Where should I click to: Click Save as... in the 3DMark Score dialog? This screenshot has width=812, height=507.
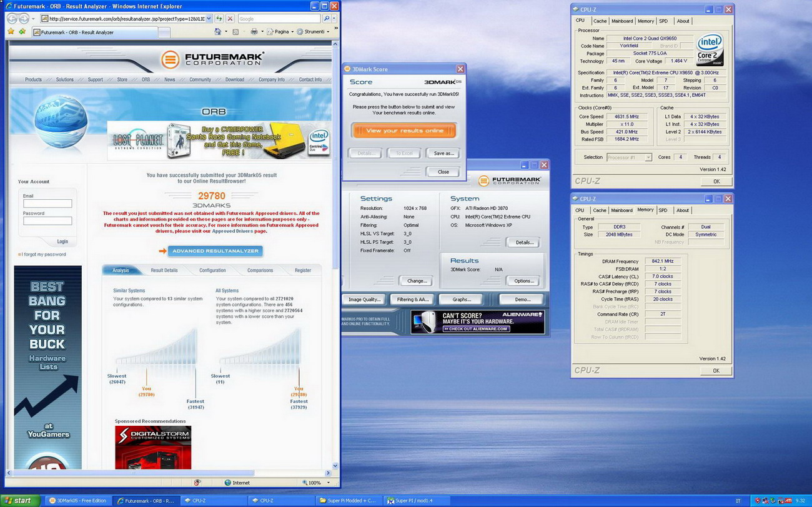443,153
